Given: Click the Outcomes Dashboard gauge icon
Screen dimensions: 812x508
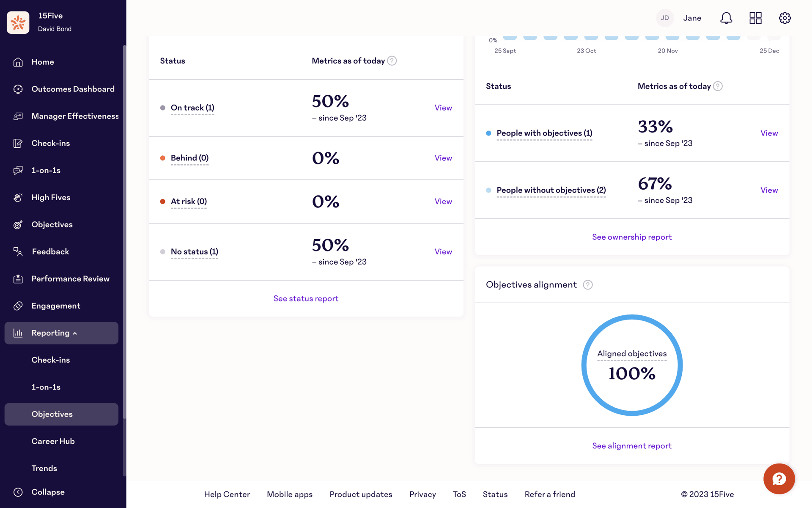Looking at the screenshot, I should point(18,89).
